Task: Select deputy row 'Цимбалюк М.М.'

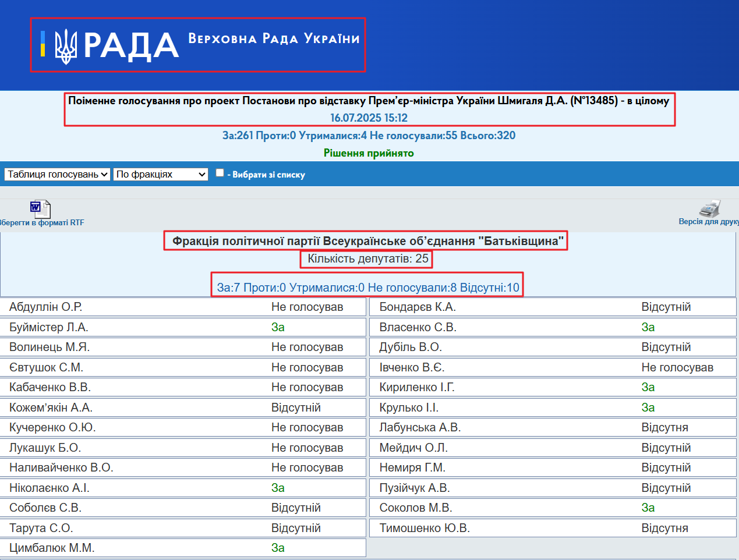Action: coord(183,548)
